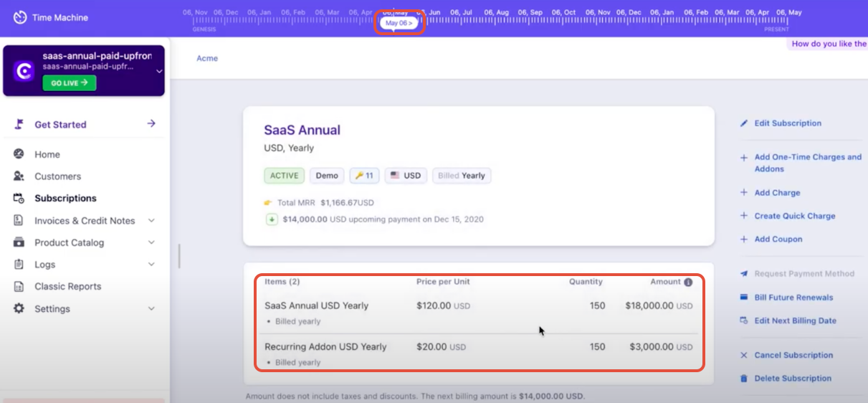Click the How do you like the feedback tab
The image size is (868, 403).
pos(827,44)
